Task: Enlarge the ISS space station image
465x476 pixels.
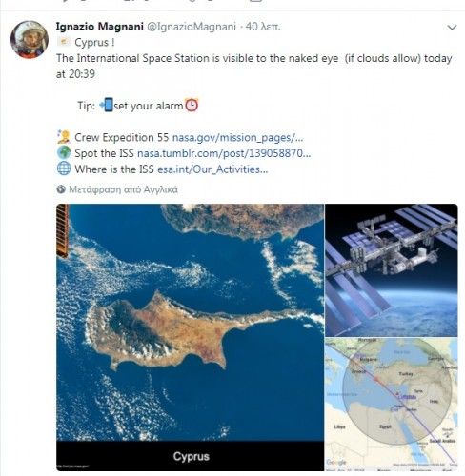Action: click(392, 270)
